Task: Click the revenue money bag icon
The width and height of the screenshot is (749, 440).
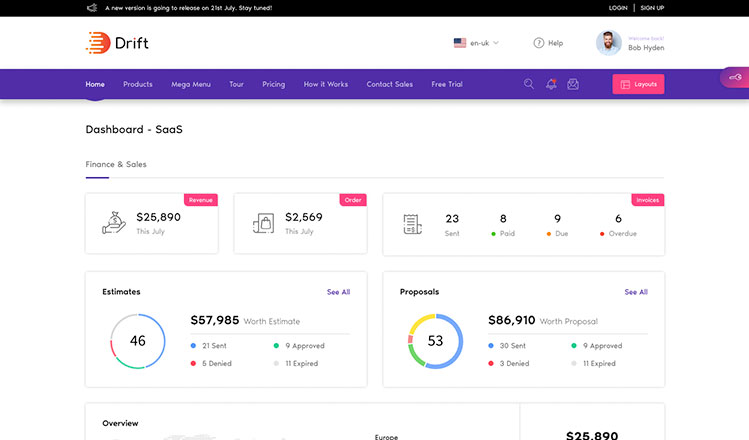Action: click(114, 223)
